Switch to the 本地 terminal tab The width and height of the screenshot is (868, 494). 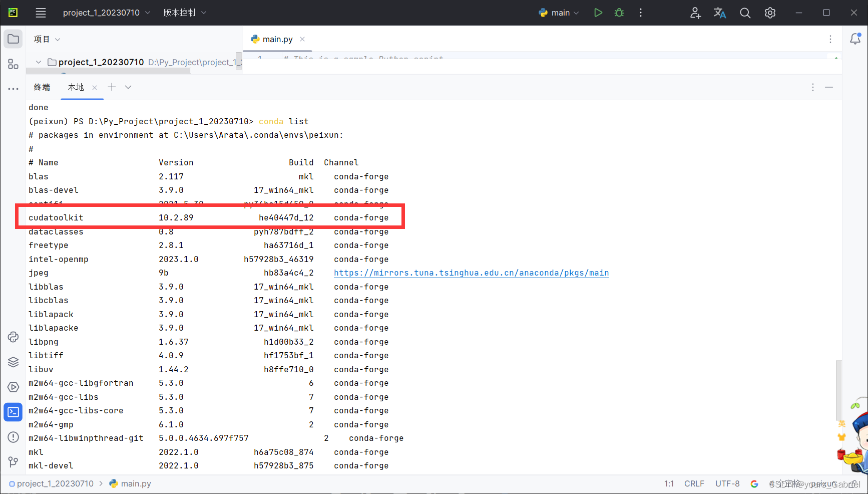[x=76, y=87]
